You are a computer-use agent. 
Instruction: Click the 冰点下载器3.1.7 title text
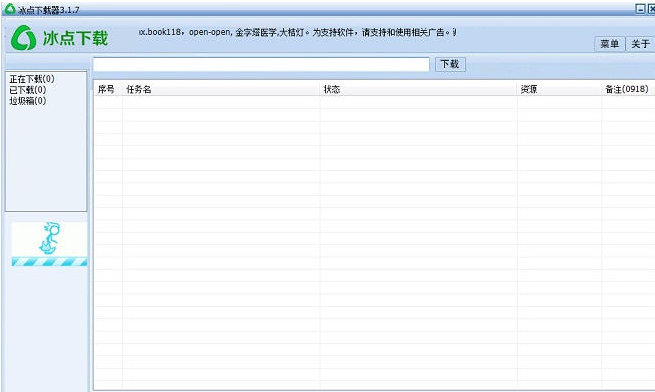click(48, 10)
